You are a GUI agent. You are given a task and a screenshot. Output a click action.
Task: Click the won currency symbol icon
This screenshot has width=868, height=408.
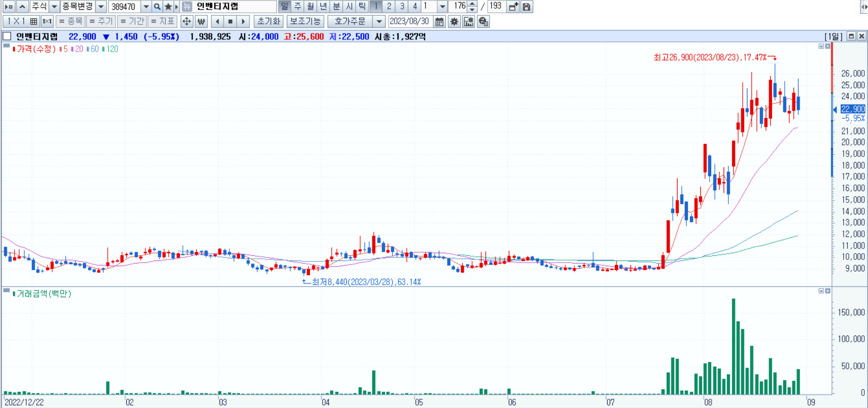[201, 21]
